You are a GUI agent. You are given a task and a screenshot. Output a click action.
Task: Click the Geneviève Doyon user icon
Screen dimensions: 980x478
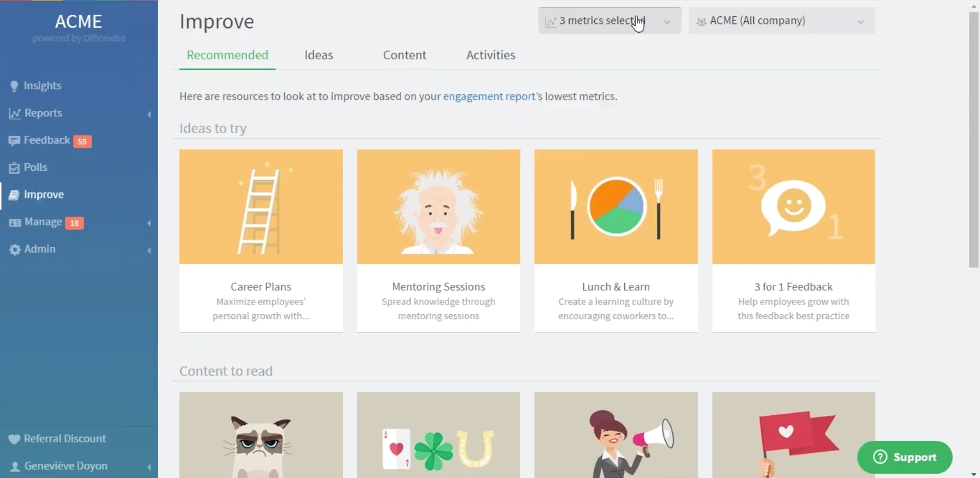click(x=15, y=466)
